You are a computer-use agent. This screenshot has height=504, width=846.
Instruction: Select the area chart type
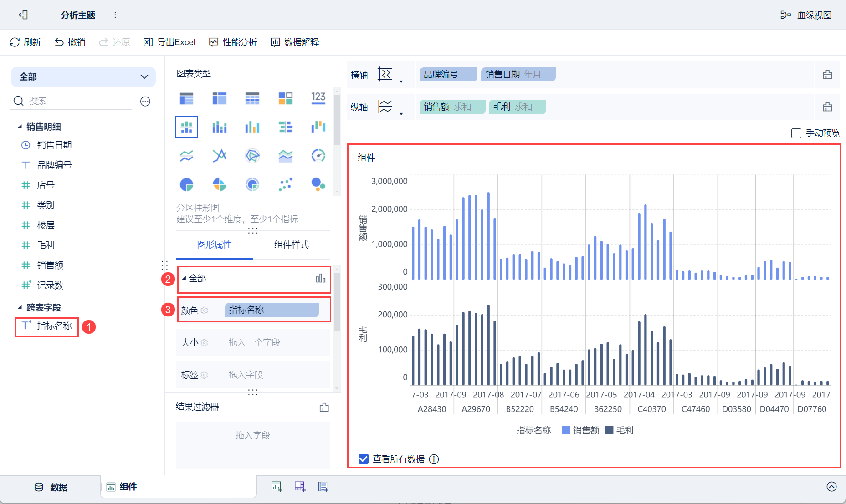pyautogui.click(x=286, y=156)
